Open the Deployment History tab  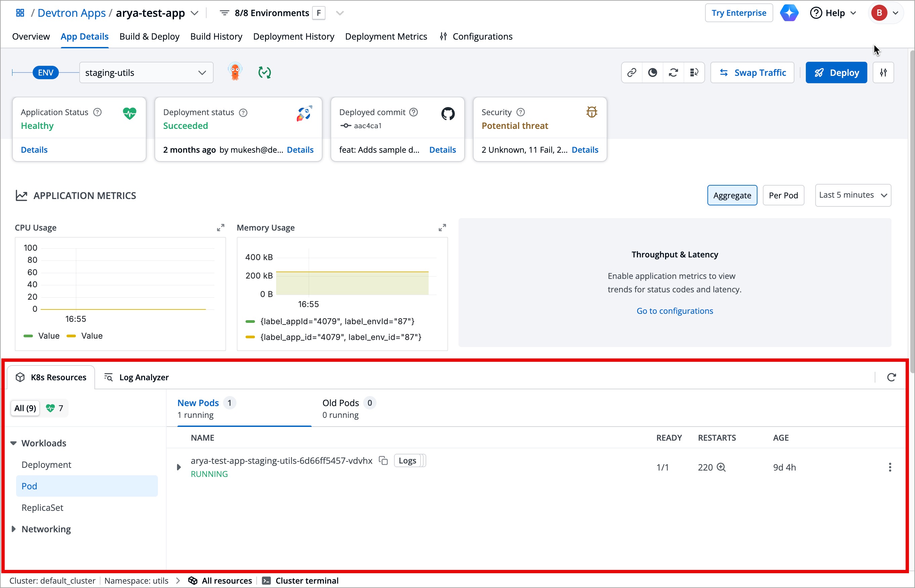tap(293, 36)
